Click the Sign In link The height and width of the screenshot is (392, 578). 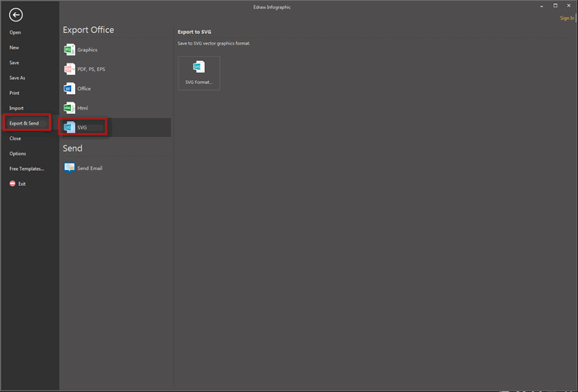tap(567, 18)
